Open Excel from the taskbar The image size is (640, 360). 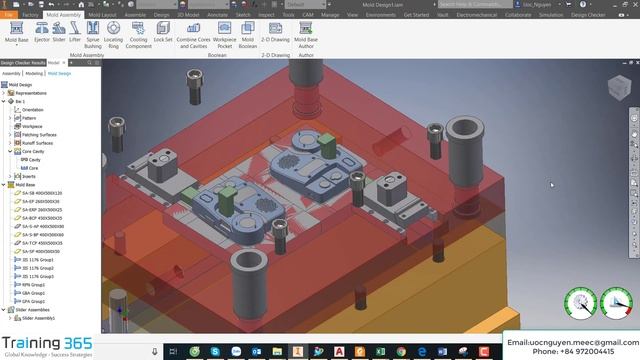[x=380, y=351]
